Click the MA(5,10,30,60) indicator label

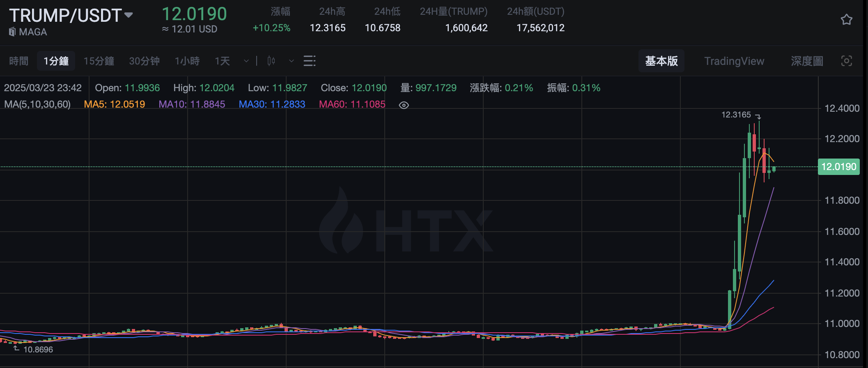click(37, 104)
